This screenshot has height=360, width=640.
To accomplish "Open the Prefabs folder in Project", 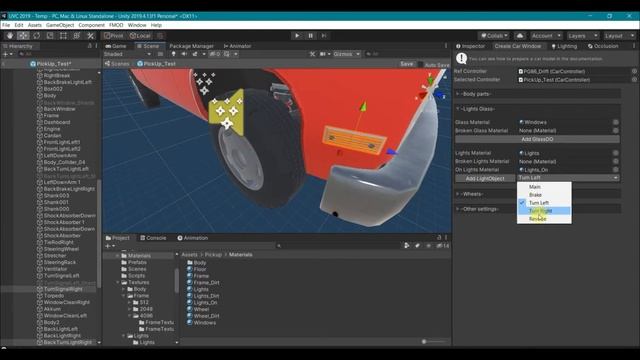I will (x=134, y=262).
